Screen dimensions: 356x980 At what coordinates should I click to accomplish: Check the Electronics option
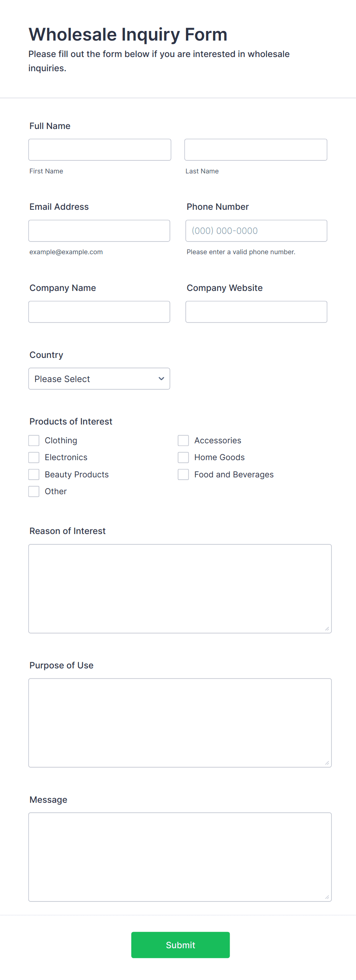click(34, 457)
